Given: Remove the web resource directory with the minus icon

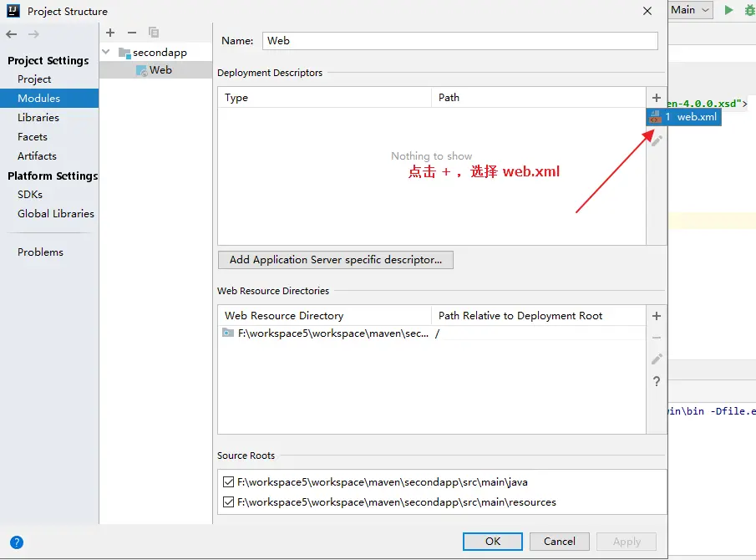Looking at the screenshot, I should point(657,338).
